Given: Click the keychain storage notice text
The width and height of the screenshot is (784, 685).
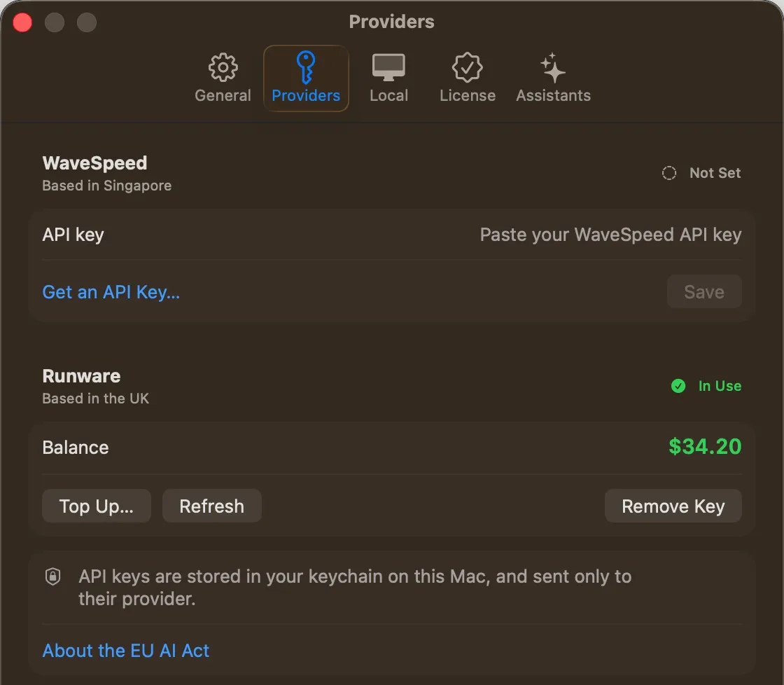Looking at the screenshot, I should [355, 588].
